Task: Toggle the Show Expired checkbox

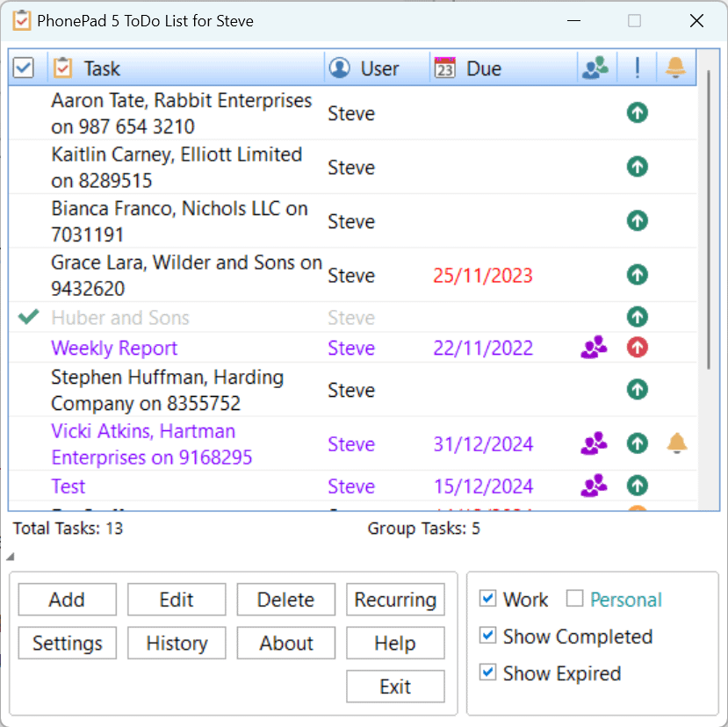Action: pyautogui.click(x=487, y=673)
